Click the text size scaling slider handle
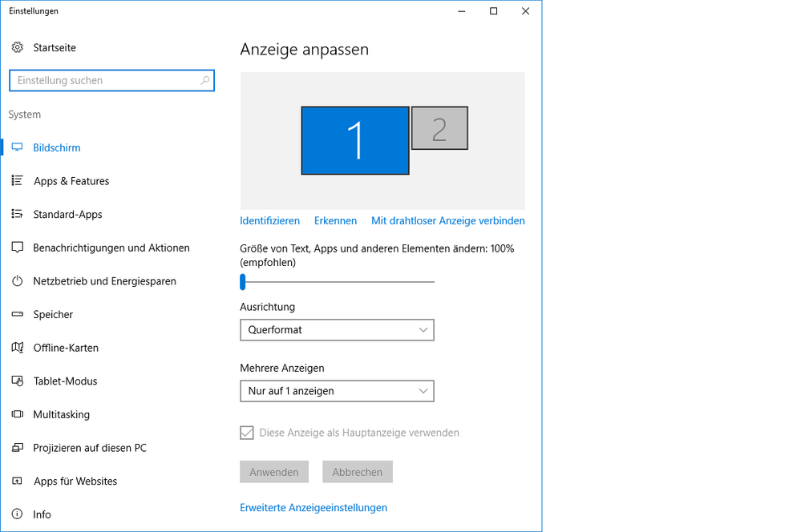The image size is (801, 532). pyautogui.click(x=243, y=282)
